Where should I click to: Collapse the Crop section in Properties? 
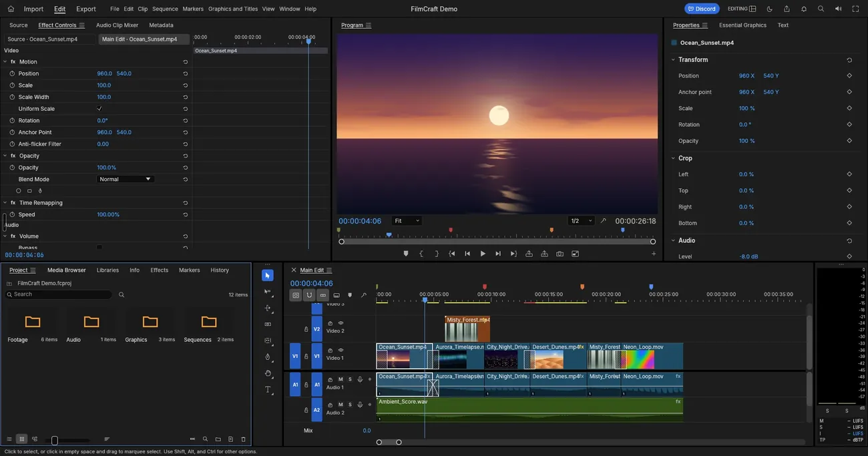click(x=673, y=158)
